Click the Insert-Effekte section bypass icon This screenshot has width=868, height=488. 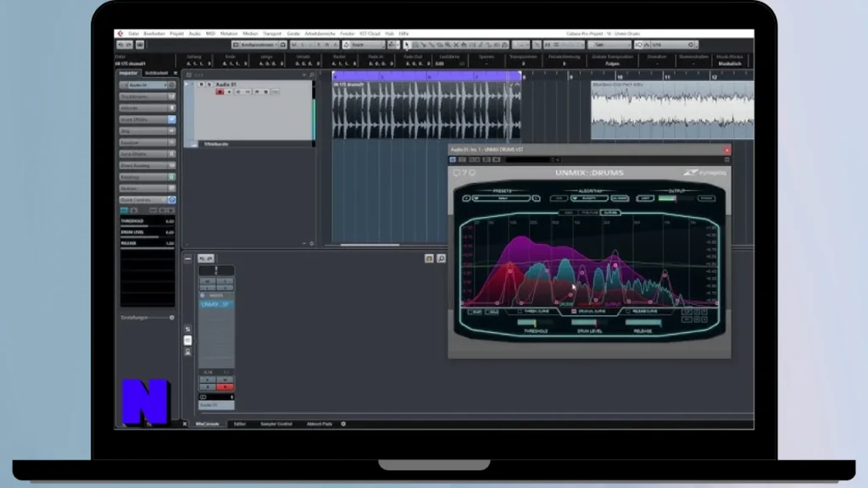(x=171, y=119)
